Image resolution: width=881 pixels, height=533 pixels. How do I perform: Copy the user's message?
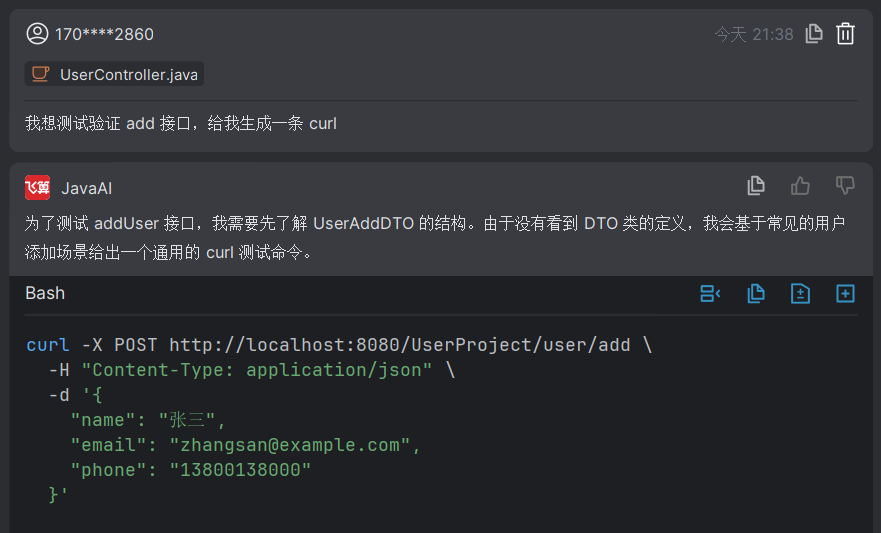click(x=814, y=34)
